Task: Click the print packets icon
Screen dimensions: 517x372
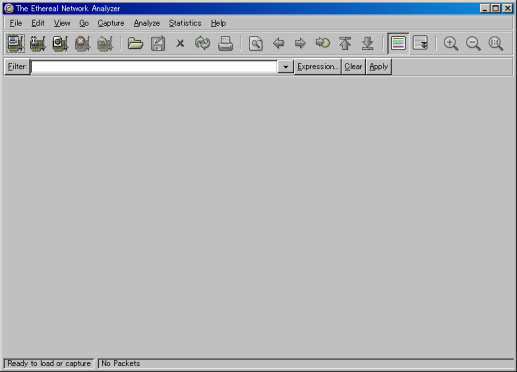Action: tap(225, 43)
